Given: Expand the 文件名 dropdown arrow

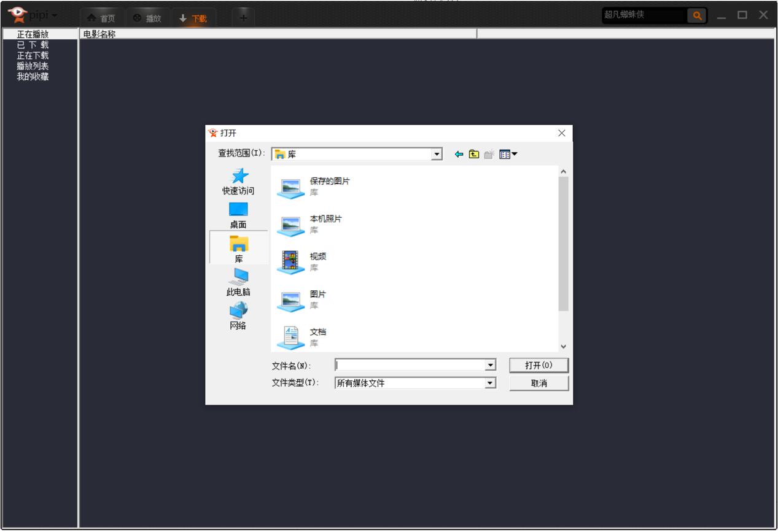Looking at the screenshot, I should click(x=490, y=365).
